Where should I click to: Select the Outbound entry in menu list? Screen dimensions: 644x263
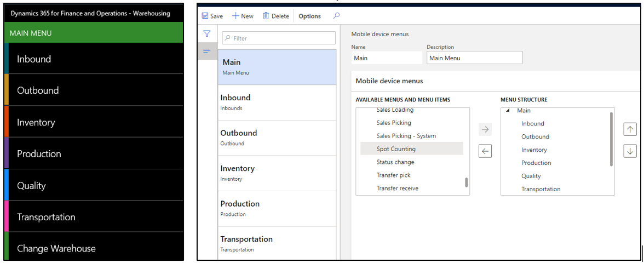click(x=277, y=138)
